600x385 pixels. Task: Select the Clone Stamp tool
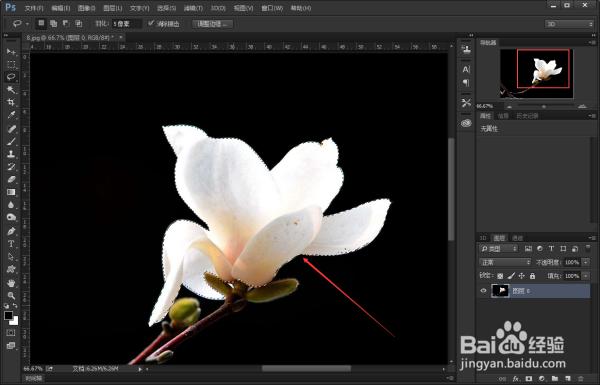point(11,154)
